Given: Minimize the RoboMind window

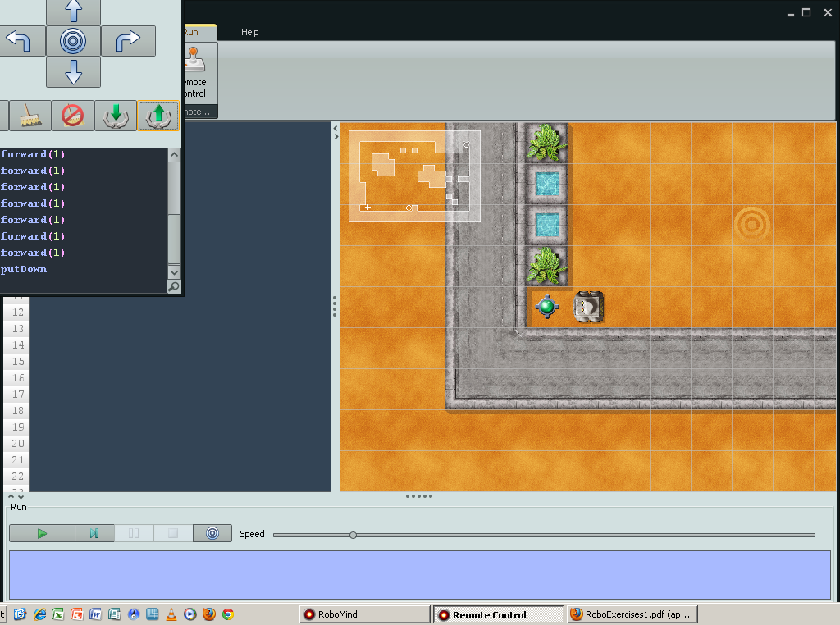Looking at the screenshot, I should [791, 13].
